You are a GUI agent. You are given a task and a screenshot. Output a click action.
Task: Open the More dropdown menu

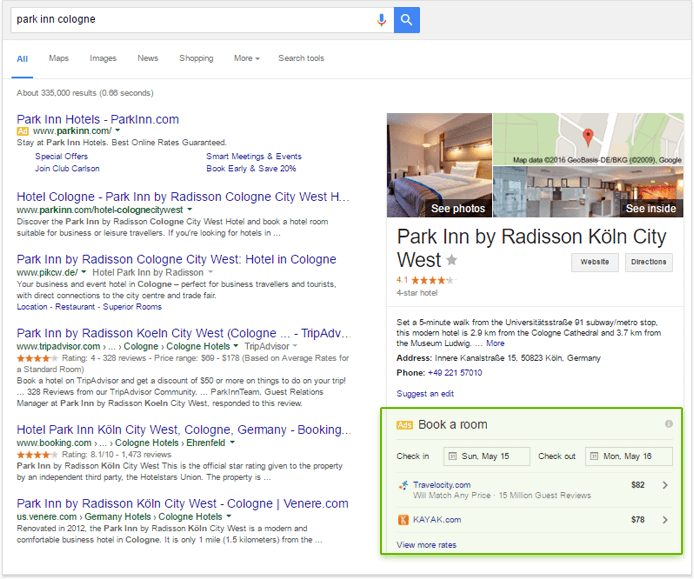point(247,58)
